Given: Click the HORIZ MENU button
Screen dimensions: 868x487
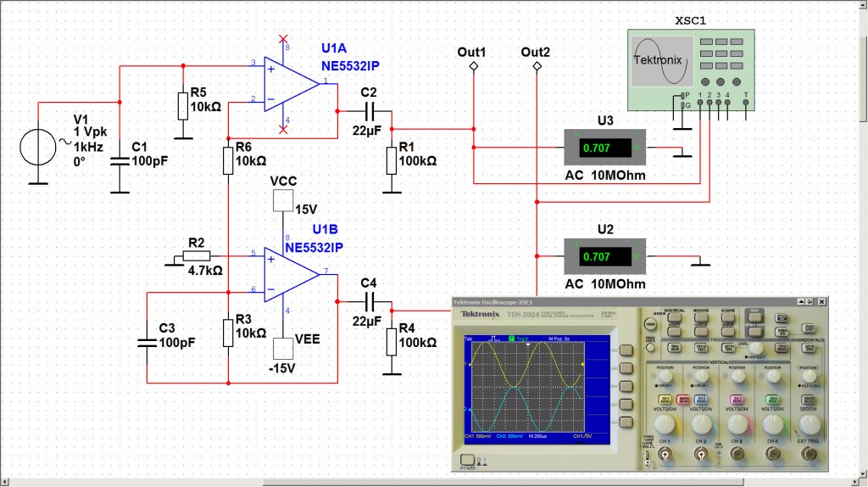Looking at the screenshot, I should 808,399.
